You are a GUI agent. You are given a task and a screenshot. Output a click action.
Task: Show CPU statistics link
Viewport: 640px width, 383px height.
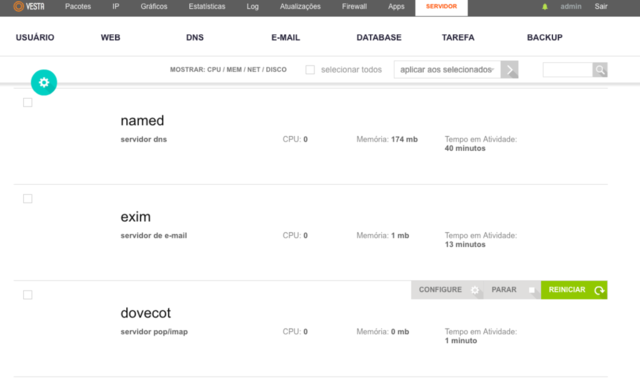point(214,70)
